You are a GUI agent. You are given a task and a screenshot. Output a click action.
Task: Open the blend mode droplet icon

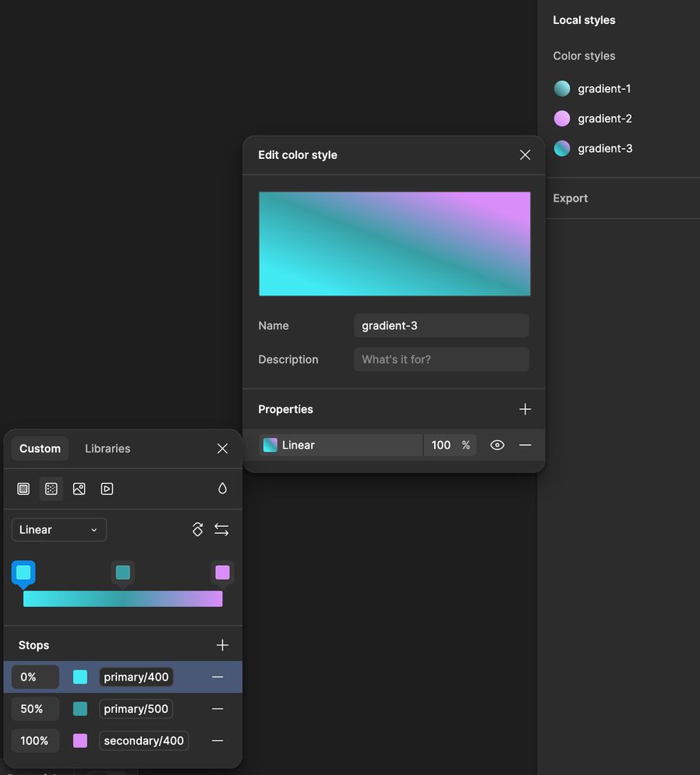(x=222, y=488)
